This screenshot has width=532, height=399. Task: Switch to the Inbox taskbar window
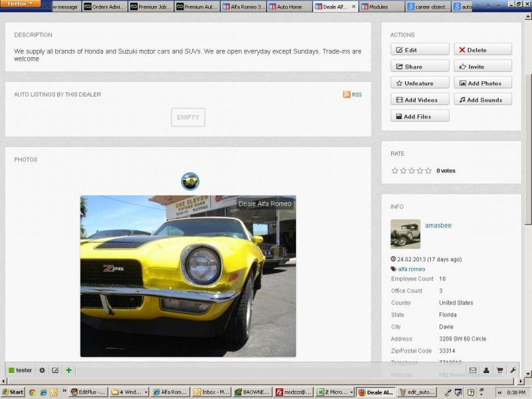click(211, 392)
